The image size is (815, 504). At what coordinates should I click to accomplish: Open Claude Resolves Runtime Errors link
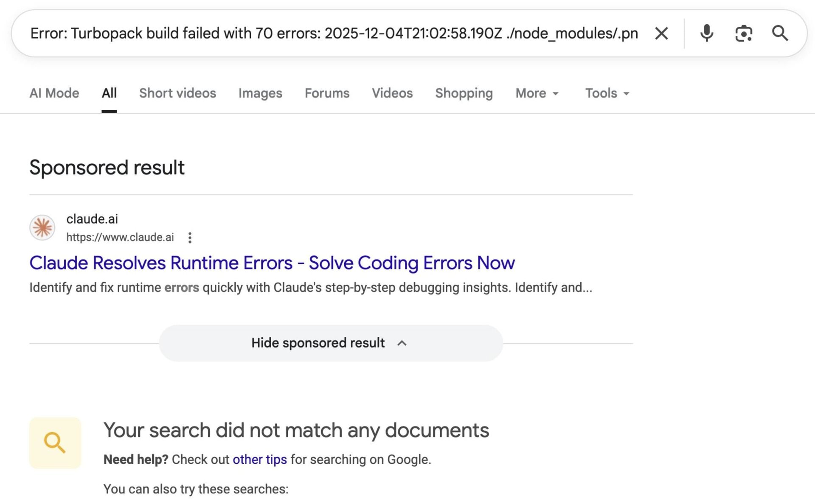tap(272, 263)
